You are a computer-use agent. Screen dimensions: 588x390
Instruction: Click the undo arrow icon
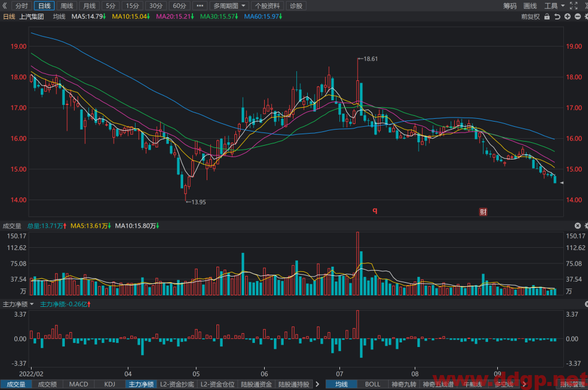click(557, 17)
